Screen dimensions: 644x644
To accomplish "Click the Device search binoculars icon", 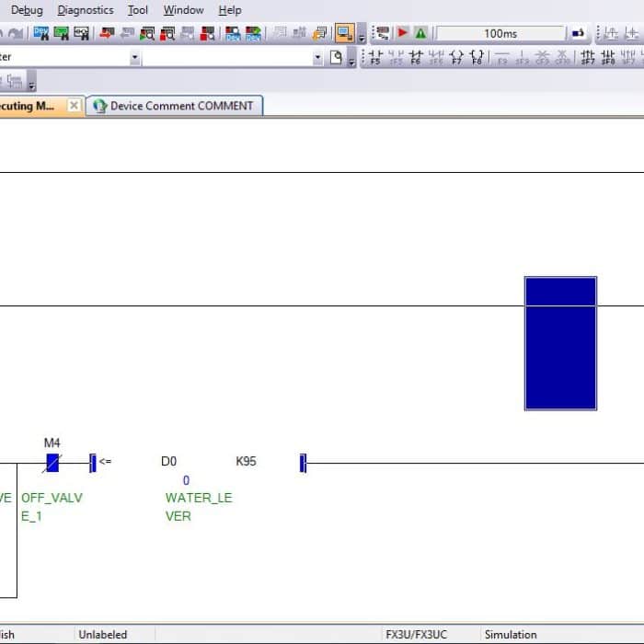I will coord(41,33).
